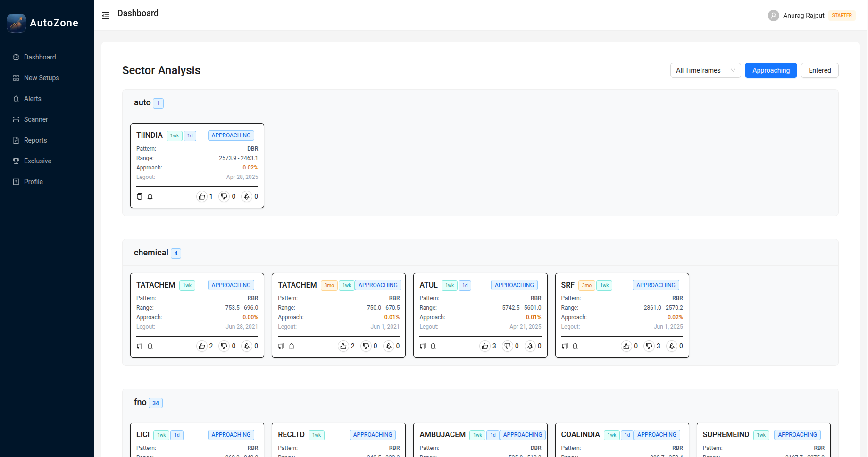
Task: Give thumbs up to the SRF setup
Action: tap(626, 346)
